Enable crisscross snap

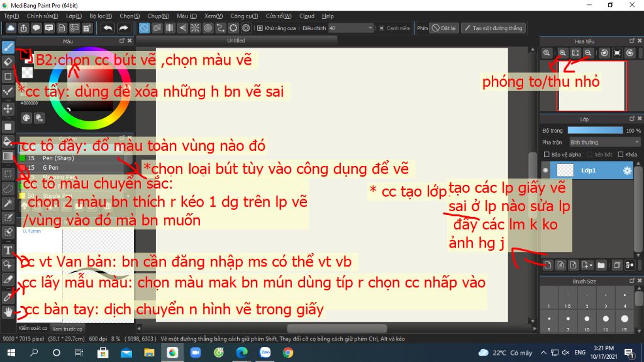170,28
